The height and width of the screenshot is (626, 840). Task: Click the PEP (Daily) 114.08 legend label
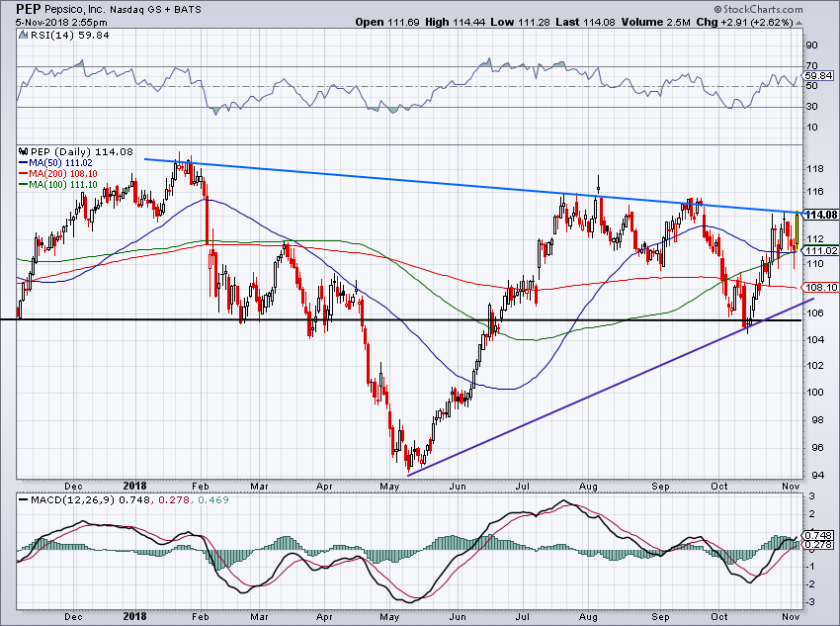pyautogui.click(x=81, y=151)
